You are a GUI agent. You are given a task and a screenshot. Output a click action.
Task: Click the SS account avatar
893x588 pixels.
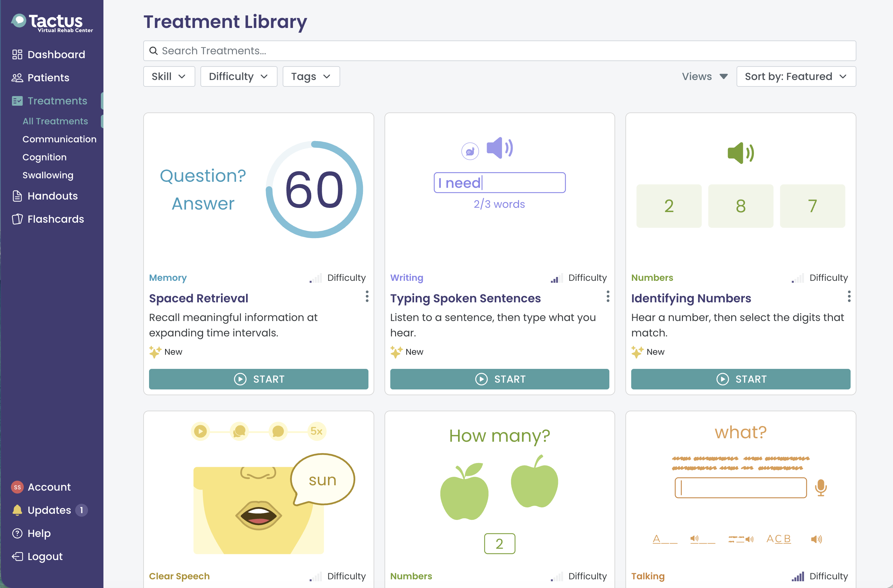click(x=17, y=487)
